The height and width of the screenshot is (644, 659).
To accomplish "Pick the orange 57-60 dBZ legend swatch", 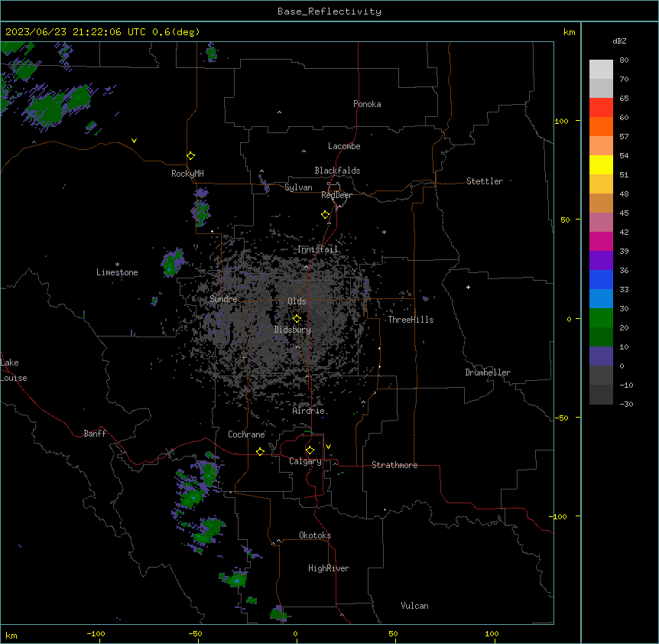I will coord(601,126).
